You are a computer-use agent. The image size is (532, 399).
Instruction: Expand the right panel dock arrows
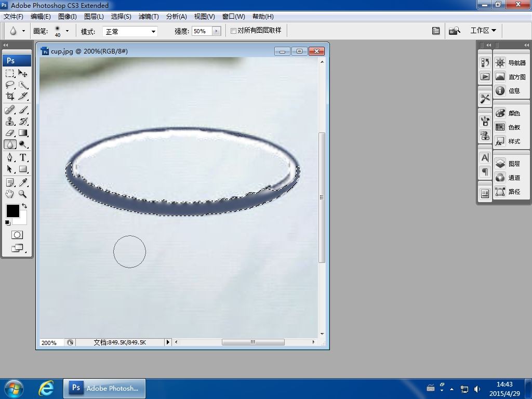click(x=526, y=45)
